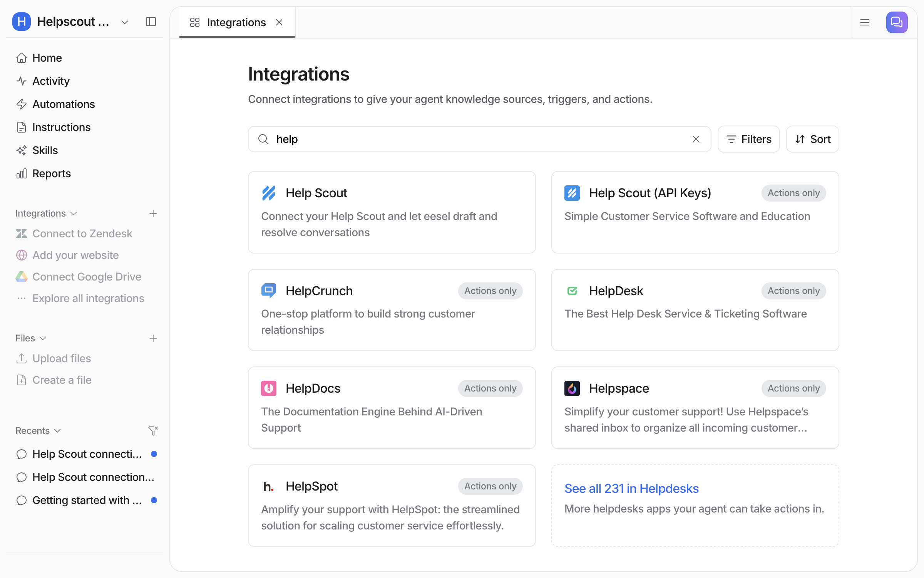Click the HelpSpot logo icon
The width and height of the screenshot is (924, 578).
point(269,486)
